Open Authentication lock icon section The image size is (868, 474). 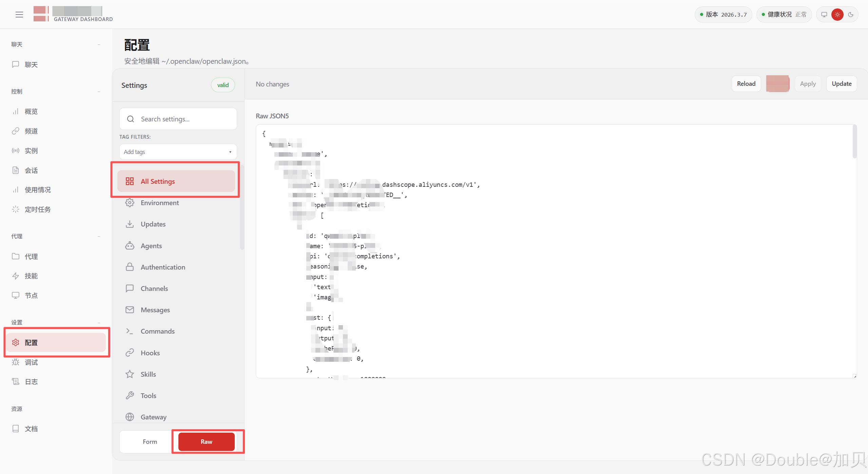point(130,267)
